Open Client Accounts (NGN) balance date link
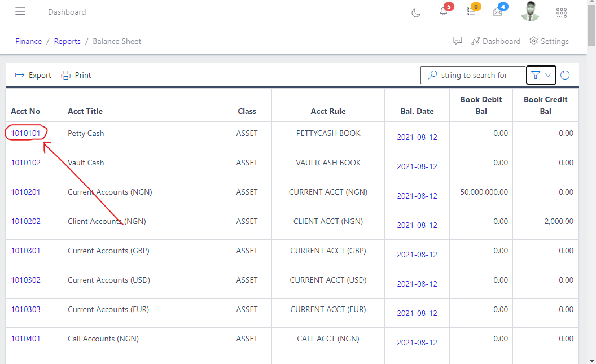This screenshot has width=596, height=364. [417, 225]
